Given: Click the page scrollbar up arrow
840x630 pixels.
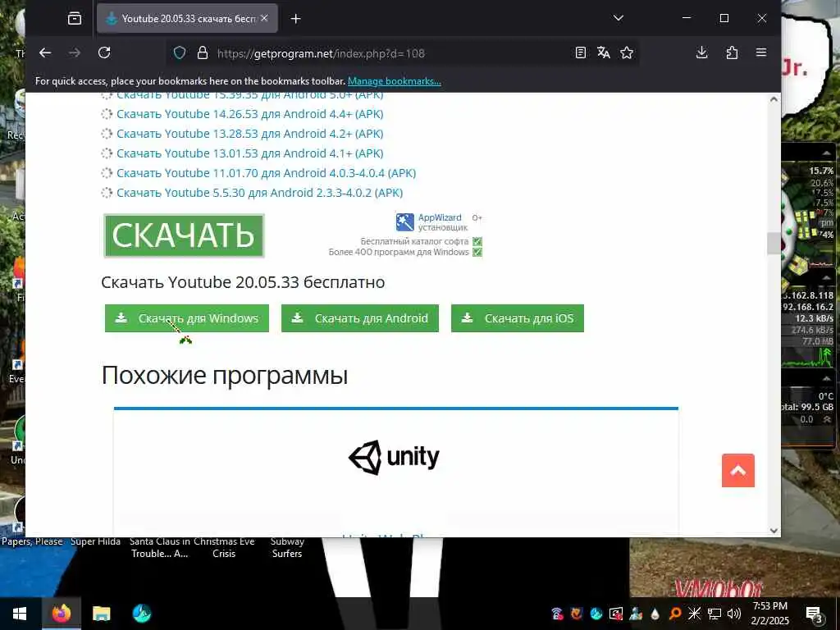Looking at the screenshot, I should (x=774, y=99).
